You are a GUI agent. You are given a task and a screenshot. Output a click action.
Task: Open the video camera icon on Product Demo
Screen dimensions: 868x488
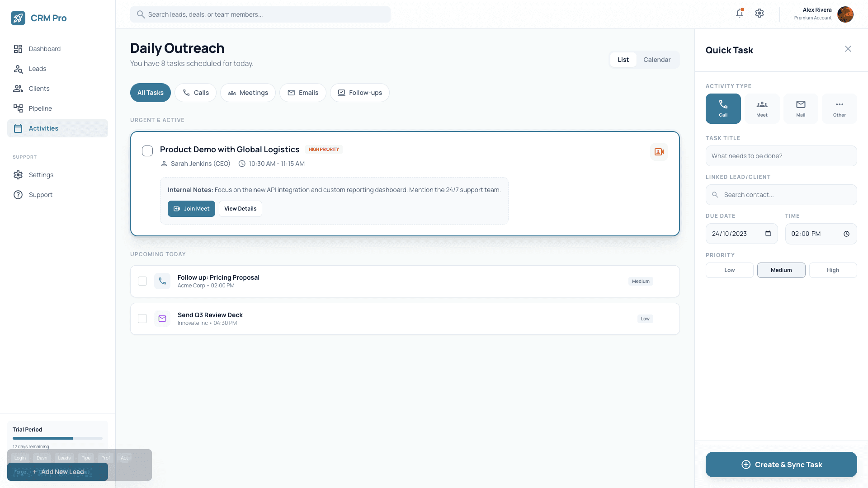click(659, 152)
